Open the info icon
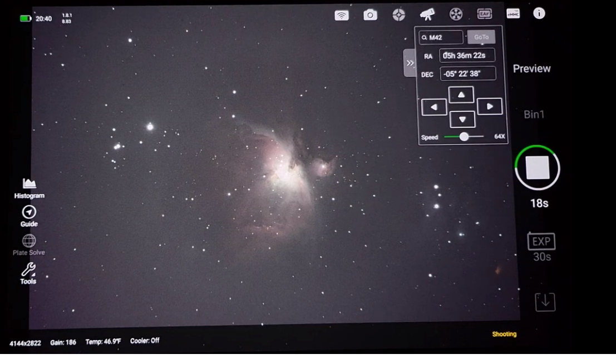The image size is (616, 364). (x=539, y=13)
